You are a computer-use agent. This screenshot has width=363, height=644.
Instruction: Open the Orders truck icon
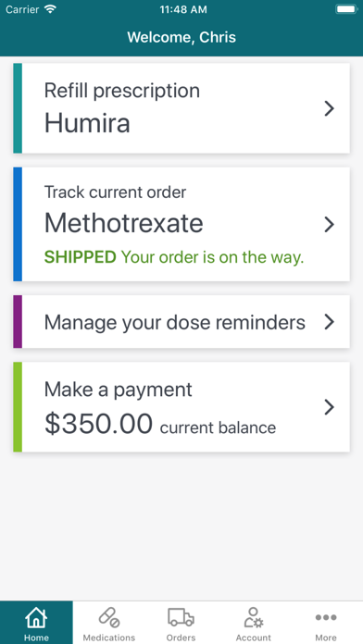[x=181, y=617]
